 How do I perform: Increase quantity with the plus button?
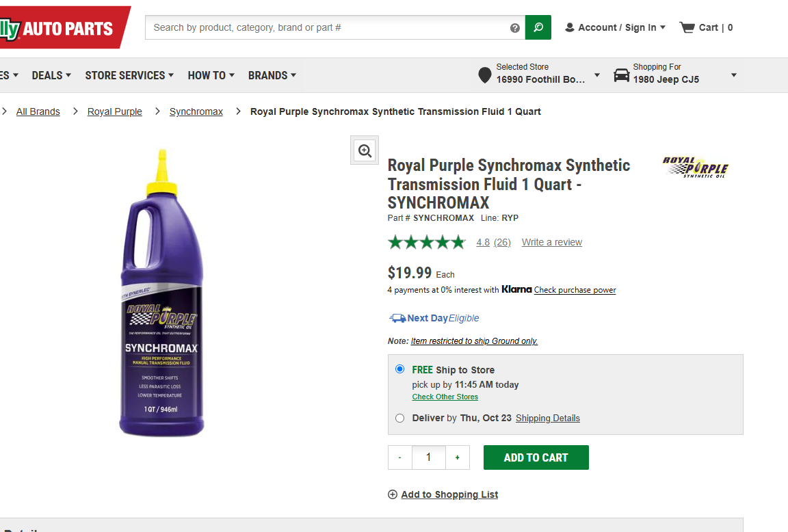click(458, 457)
